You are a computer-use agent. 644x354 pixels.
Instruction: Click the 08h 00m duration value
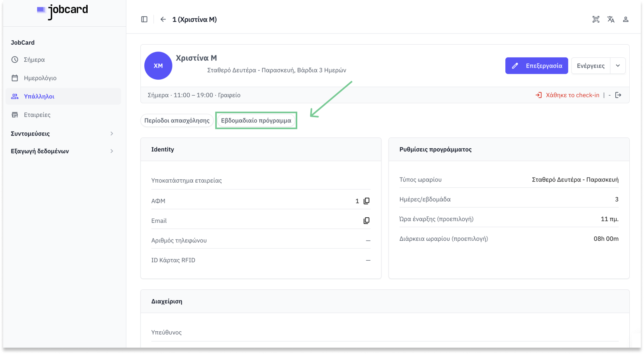606,239
